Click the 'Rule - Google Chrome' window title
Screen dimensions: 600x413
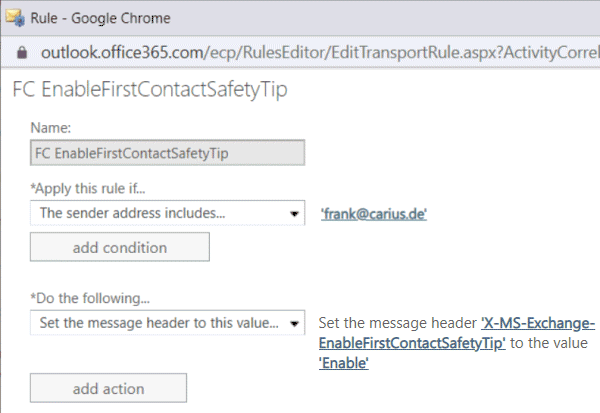coord(100,18)
